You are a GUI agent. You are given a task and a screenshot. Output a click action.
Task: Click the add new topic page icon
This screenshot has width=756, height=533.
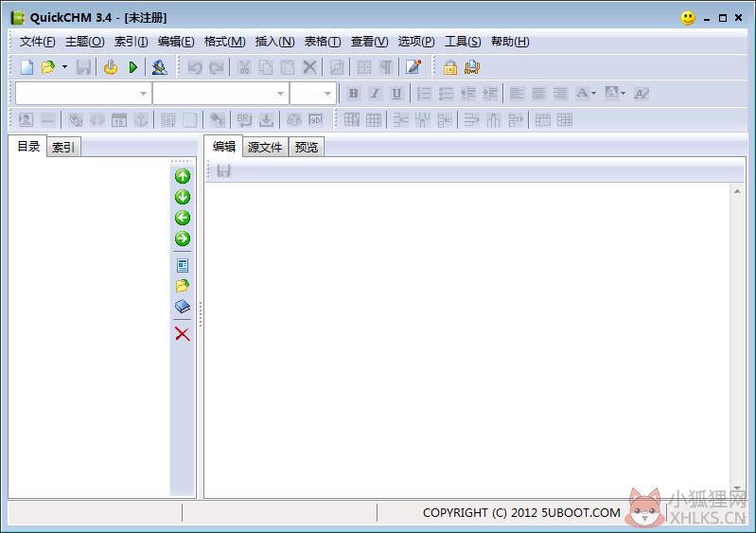point(183,266)
